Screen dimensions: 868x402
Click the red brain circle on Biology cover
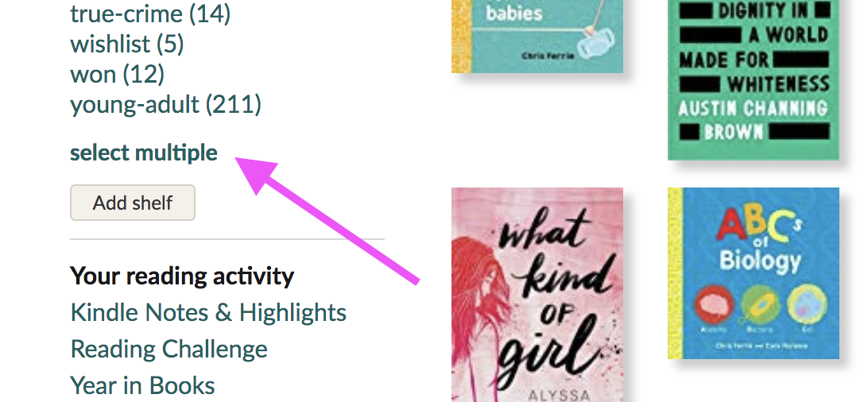point(715,305)
